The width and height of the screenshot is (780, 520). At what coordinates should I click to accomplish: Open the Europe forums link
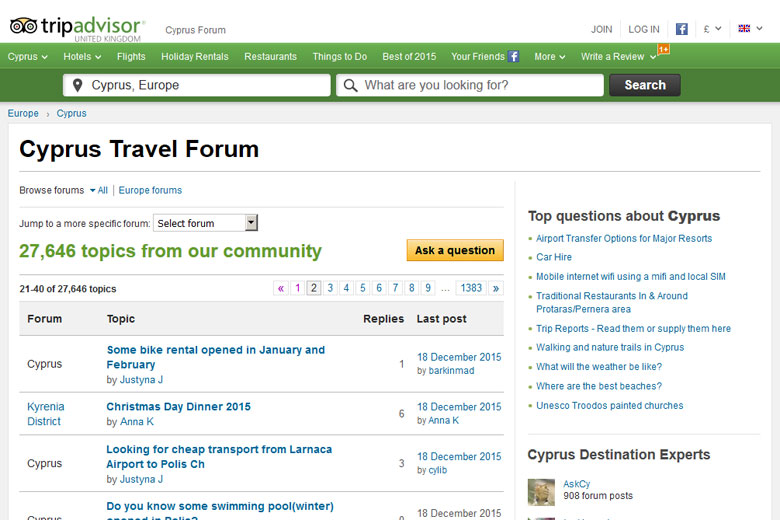[150, 190]
